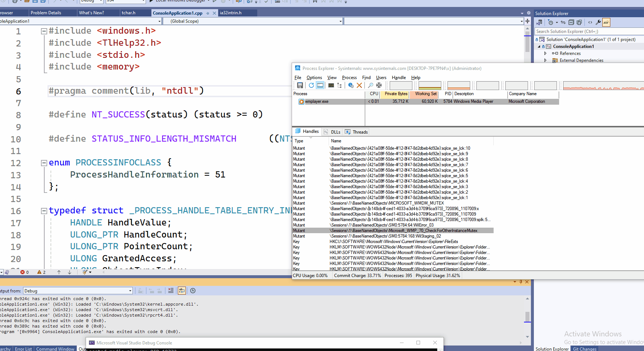
Task: Open Handle menu in Process Explorer
Action: click(x=399, y=78)
